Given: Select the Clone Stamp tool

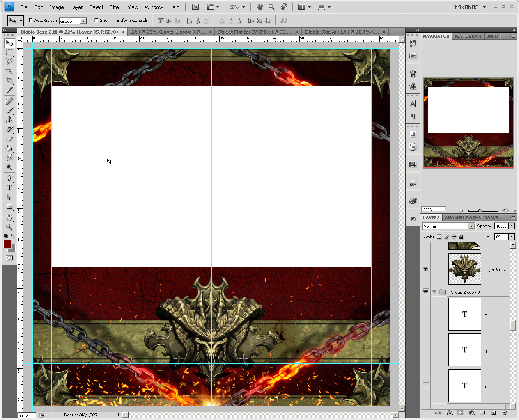Looking at the screenshot, I should (9, 120).
